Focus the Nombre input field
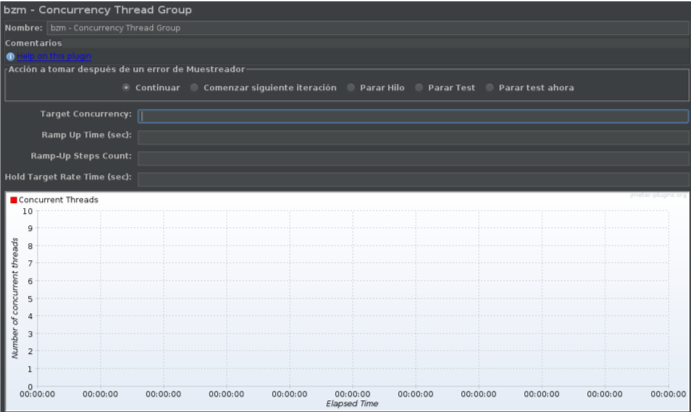Image resolution: width=691 pixels, height=412 pixels. click(x=368, y=28)
